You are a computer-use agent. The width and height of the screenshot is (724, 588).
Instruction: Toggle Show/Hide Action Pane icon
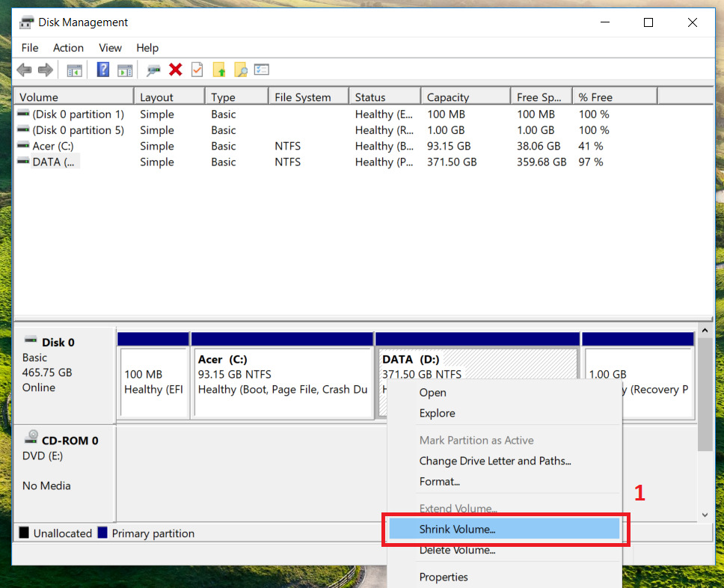click(x=125, y=70)
